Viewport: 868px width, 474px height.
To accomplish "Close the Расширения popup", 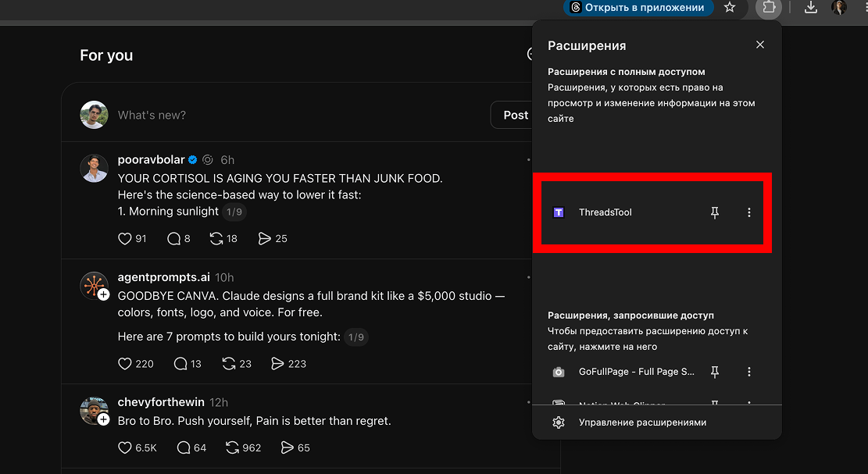I will [760, 45].
